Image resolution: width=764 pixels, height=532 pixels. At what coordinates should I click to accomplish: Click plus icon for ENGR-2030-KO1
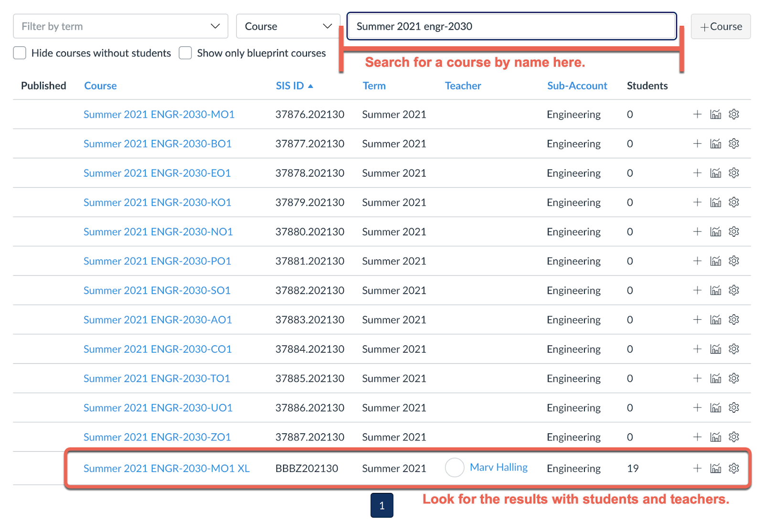click(697, 202)
